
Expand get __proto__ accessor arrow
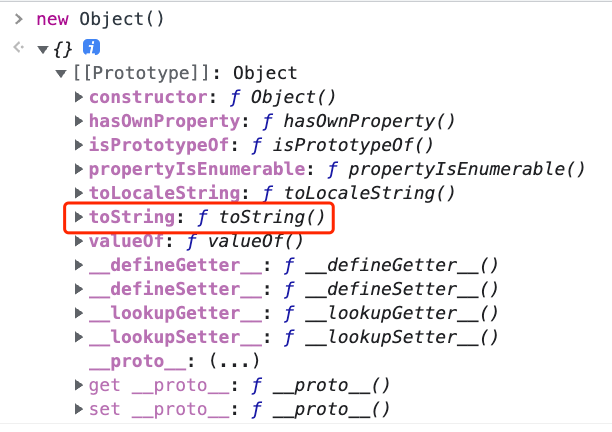tap(79, 385)
